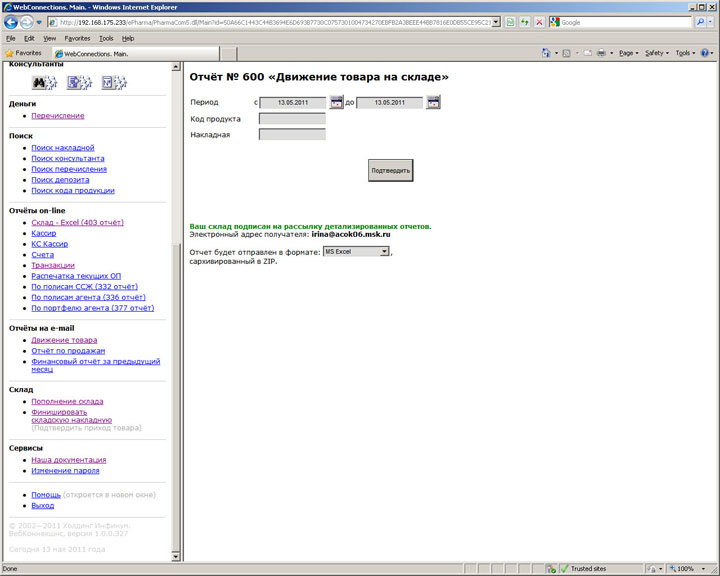Open the Транзакции link
Screen dimensions: 720x576
tap(53, 265)
